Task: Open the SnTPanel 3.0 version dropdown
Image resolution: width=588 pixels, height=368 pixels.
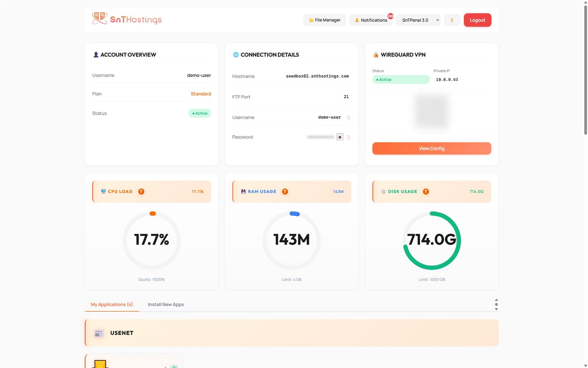Action: coord(418,20)
